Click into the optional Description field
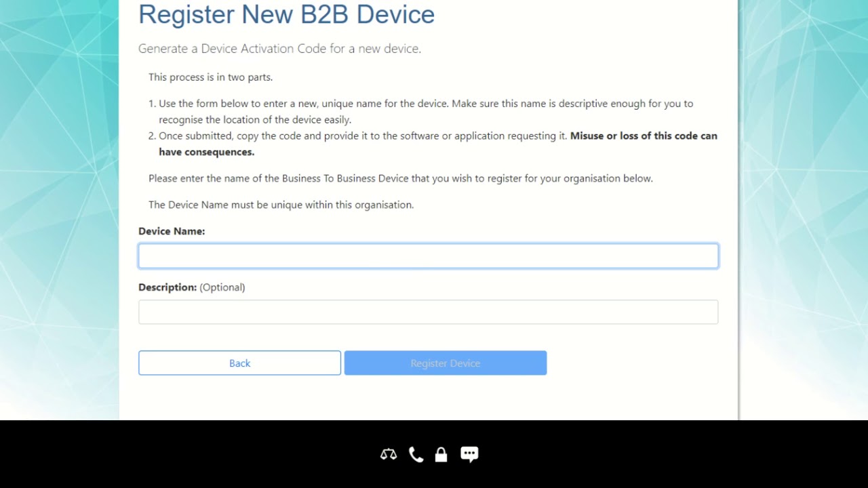 [429, 312]
